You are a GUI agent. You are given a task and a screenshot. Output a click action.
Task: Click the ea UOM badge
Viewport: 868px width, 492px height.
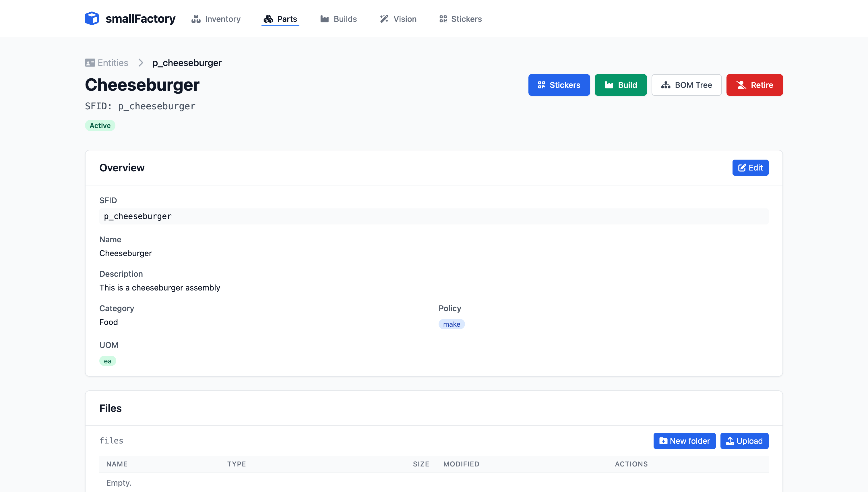point(107,361)
